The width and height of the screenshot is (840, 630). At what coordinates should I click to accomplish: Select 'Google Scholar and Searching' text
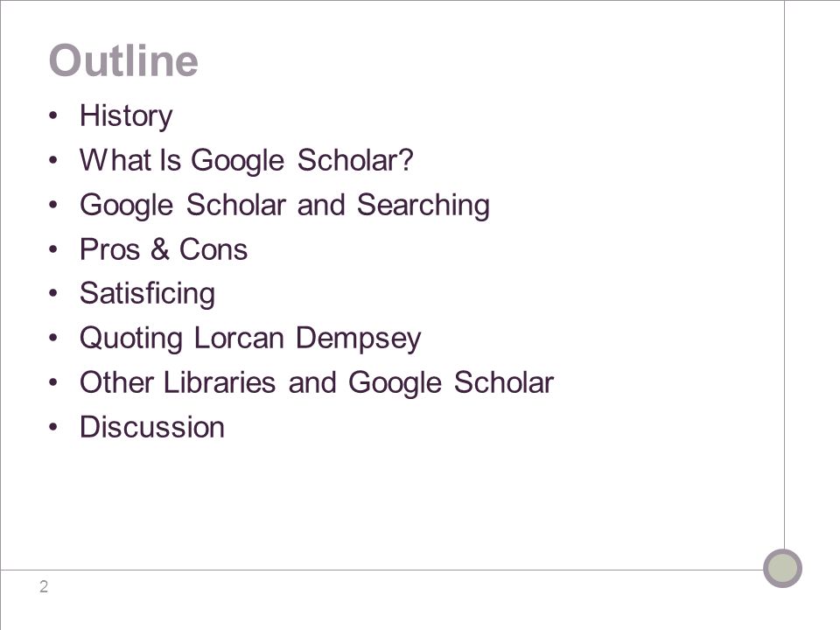(x=284, y=205)
